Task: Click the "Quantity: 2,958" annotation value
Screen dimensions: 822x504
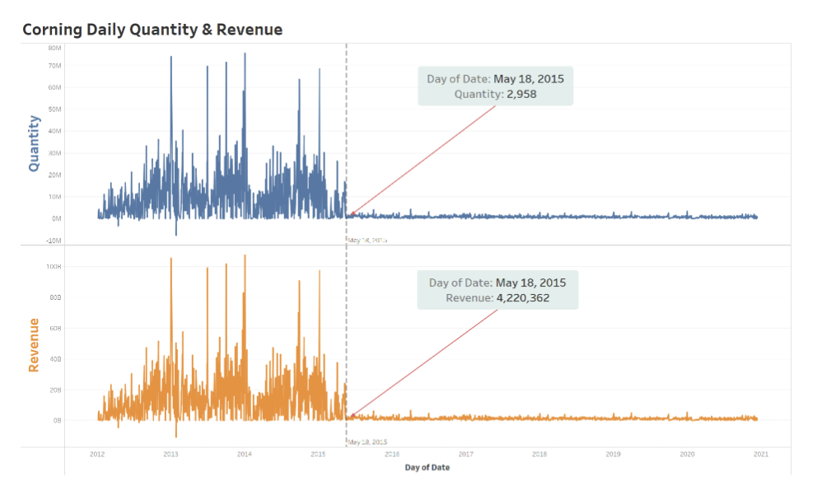Action: 495,95
